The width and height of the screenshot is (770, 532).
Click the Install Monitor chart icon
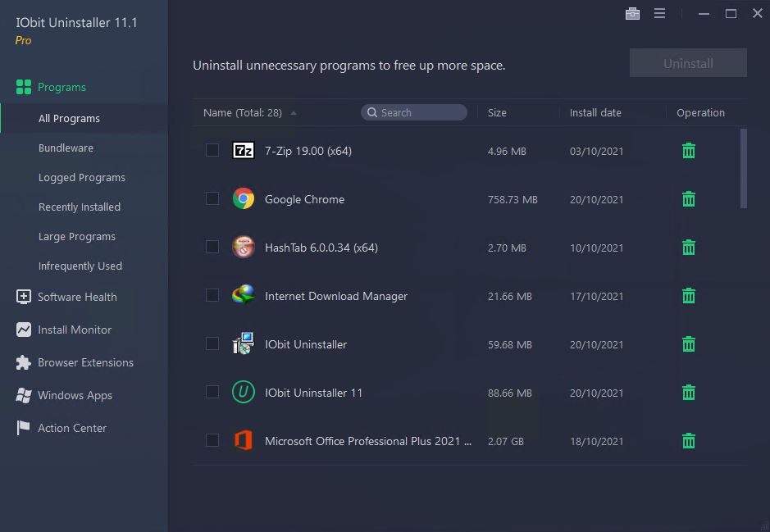coord(24,330)
